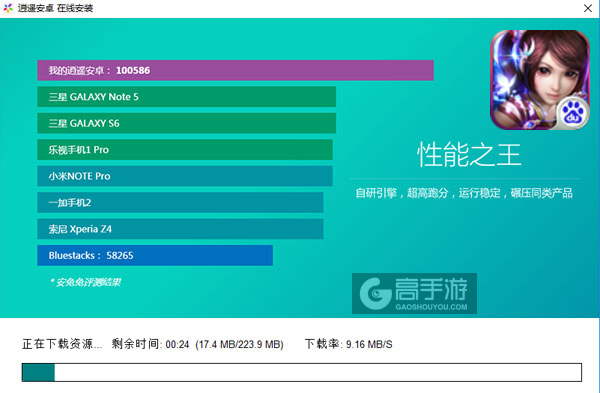This screenshot has height=393, width=600.
Task: Select the 索尼 Xperia Z4 bar
Action: tap(180, 229)
